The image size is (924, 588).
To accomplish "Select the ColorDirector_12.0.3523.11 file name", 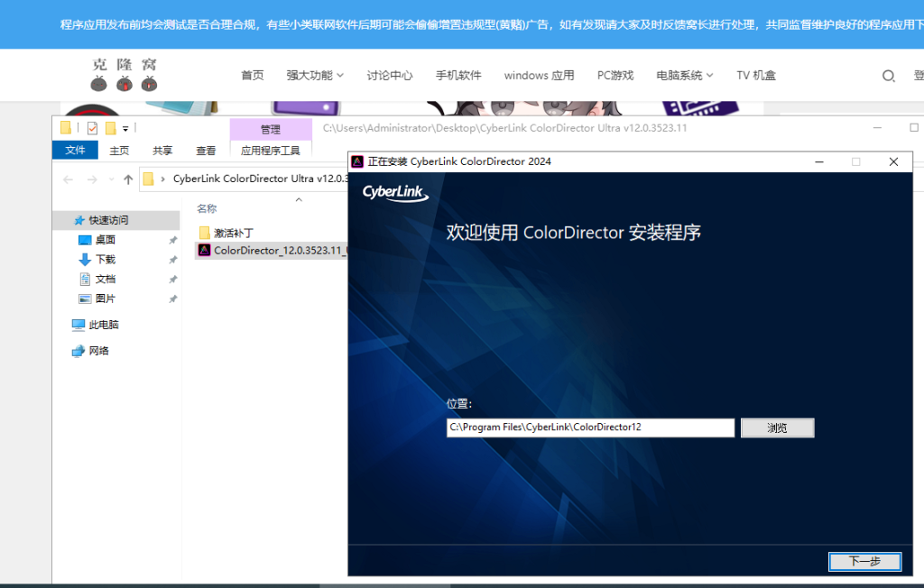I will coord(281,251).
